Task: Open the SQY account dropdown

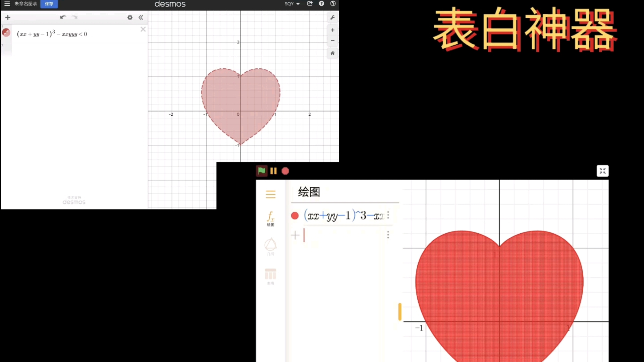Action: tap(292, 4)
